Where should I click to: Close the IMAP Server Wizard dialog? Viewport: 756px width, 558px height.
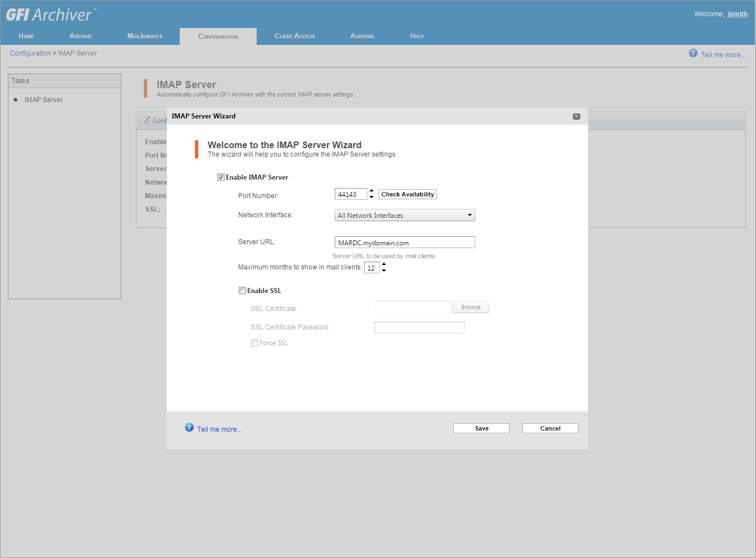pos(576,116)
